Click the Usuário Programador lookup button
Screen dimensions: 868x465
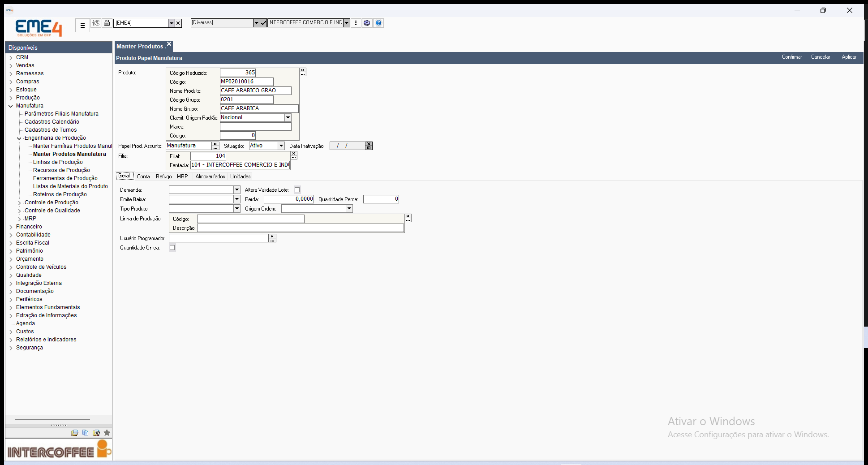272,238
